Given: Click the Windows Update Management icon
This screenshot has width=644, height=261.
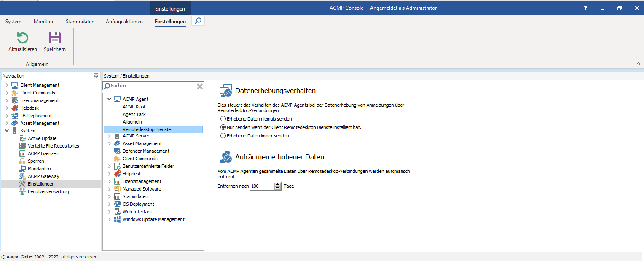Looking at the screenshot, I should pos(117,219).
